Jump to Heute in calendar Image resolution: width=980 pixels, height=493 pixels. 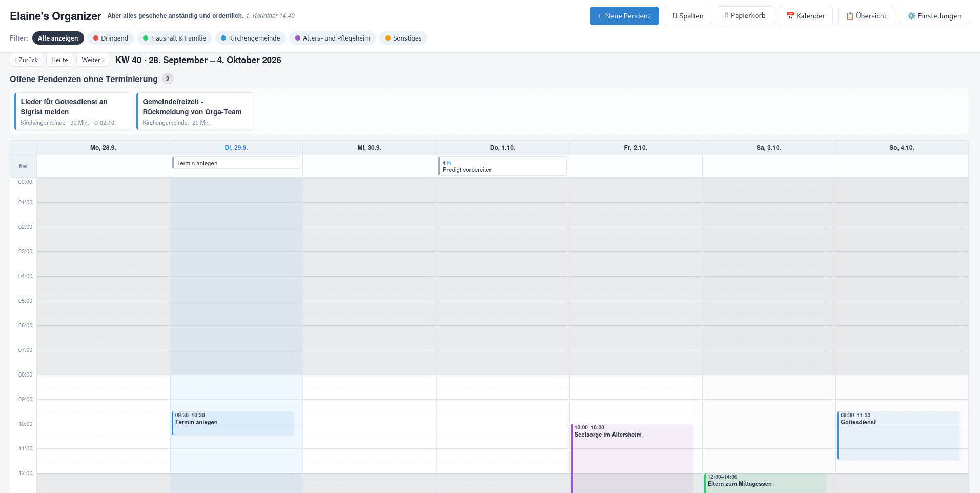click(59, 60)
